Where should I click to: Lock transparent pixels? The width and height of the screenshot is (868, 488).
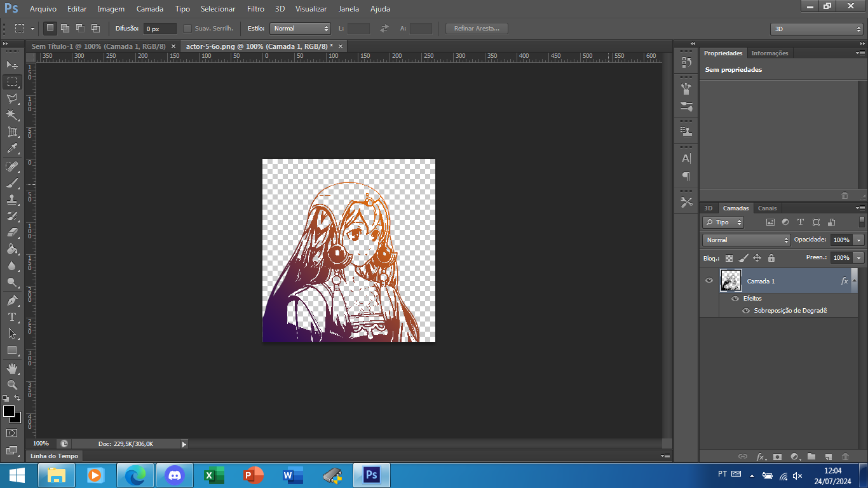[x=729, y=258]
